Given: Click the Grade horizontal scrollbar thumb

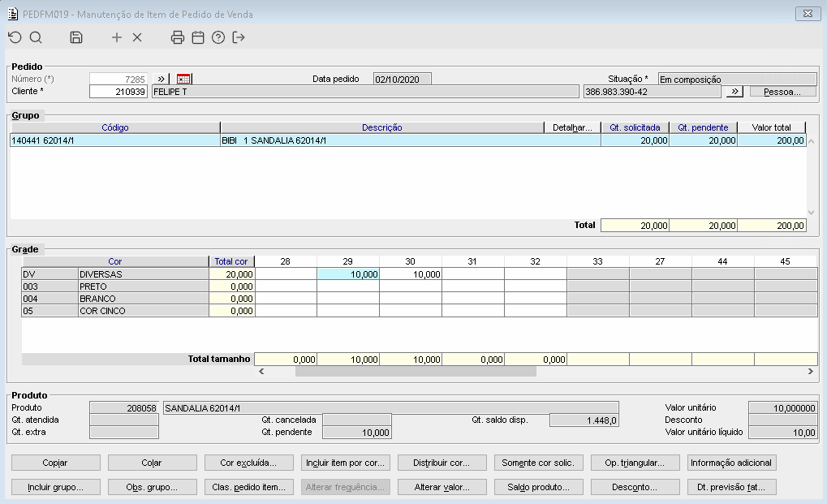Looking at the screenshot, I should pos(416,372).
